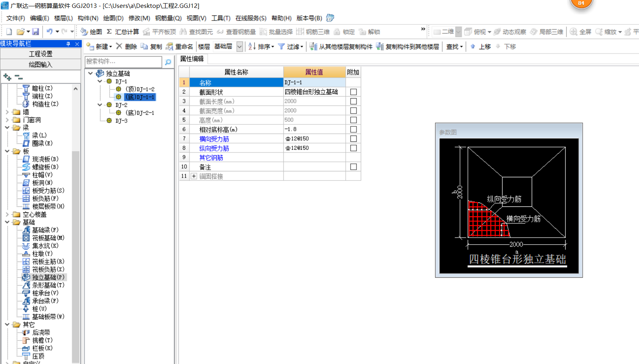Open the 查找 dropdown
Image resolution: width=639 pixels, height=364 pixels.
point(455,46)
